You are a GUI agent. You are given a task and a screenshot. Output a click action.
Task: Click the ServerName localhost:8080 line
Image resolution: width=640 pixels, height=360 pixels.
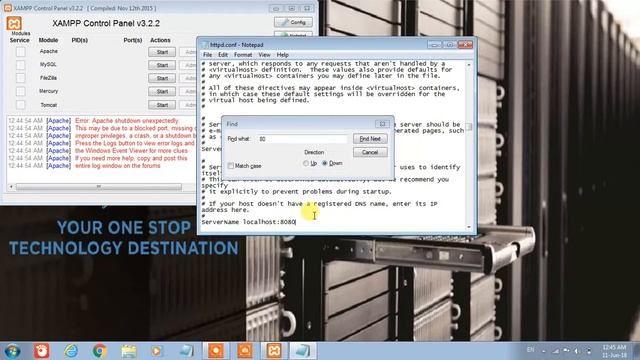[x=248, y=222]
